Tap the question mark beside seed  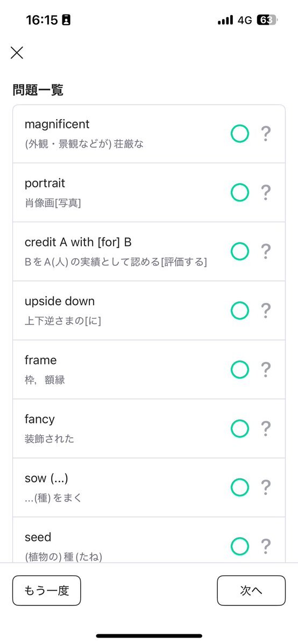(266, 546)
